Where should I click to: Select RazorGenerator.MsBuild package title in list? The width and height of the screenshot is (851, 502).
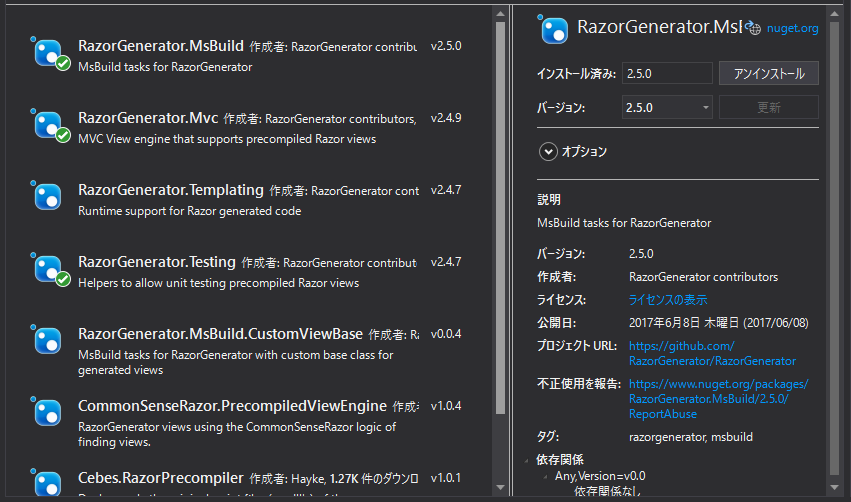[x=161, y=46]
